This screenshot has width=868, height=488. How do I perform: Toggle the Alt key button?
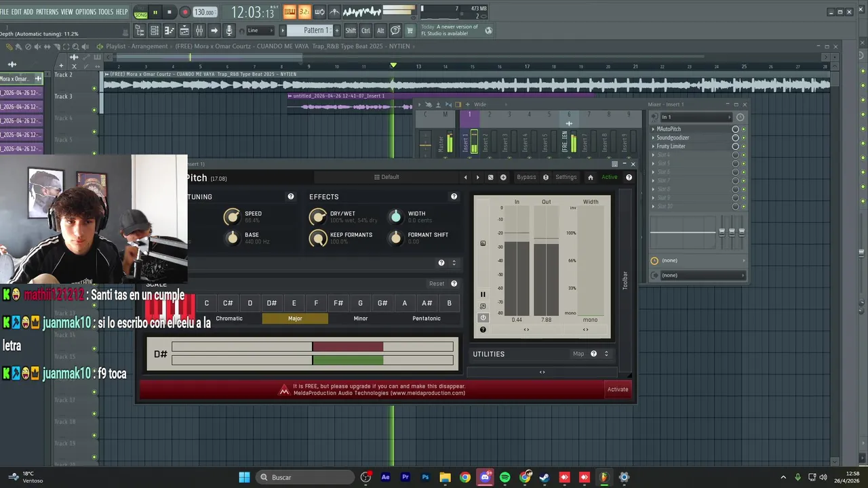380,30
